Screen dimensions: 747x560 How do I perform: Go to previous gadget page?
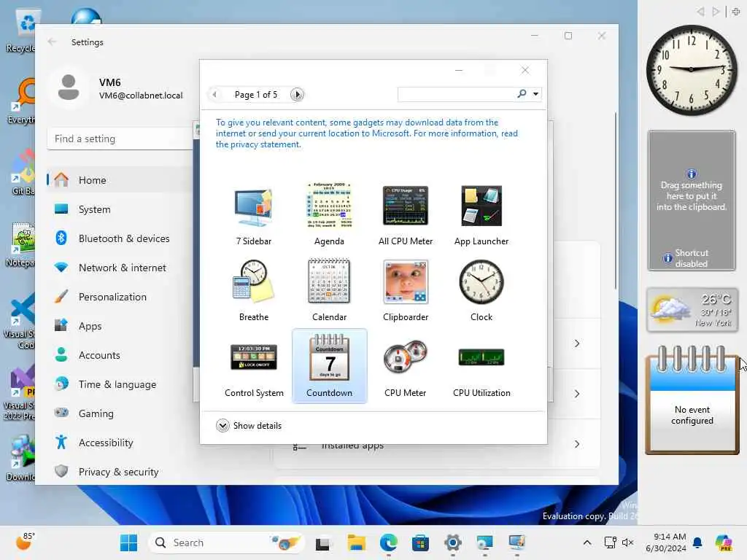click(x=214, y=94)
